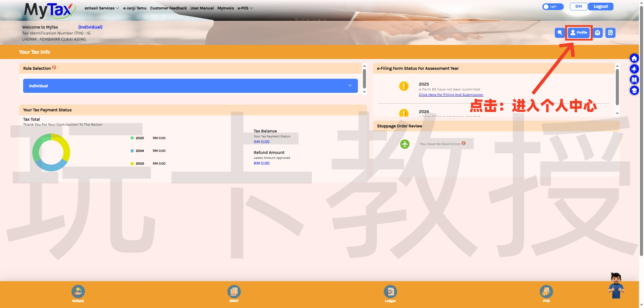Expand the e-POS dropdown menu
Viewport: 644px width, 308px height.
246,8
